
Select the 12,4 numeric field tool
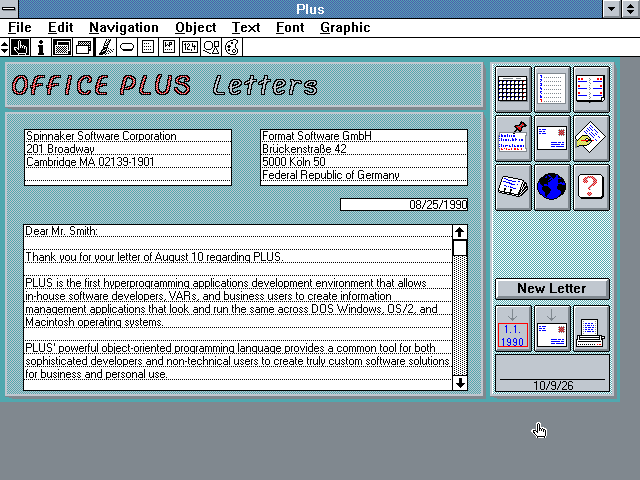click(x=190, y=47)
